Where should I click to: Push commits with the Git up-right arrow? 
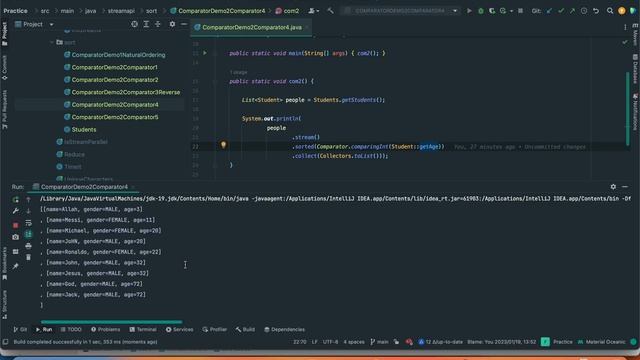coord(572,11)
